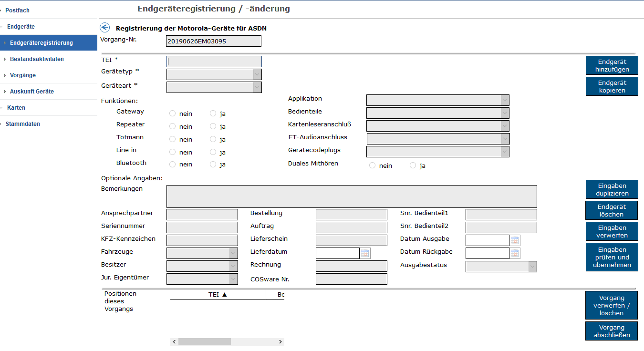
Task: Open Bestandsaktivitäten in the sidebar
Action: coord(37,59)
